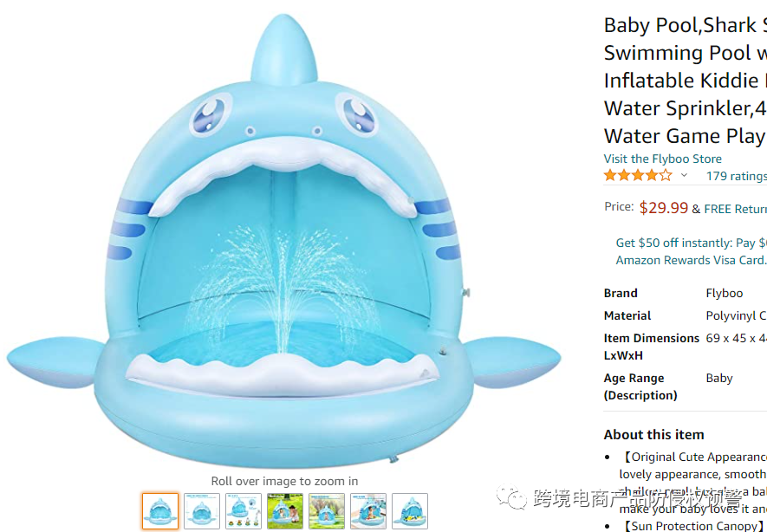Click the FREE Returns link

click(x=735, y=209)
